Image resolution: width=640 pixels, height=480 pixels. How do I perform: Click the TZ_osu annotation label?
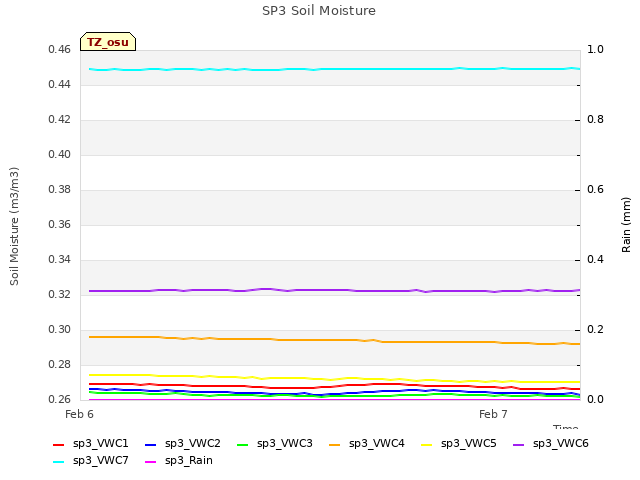(108, 42)
